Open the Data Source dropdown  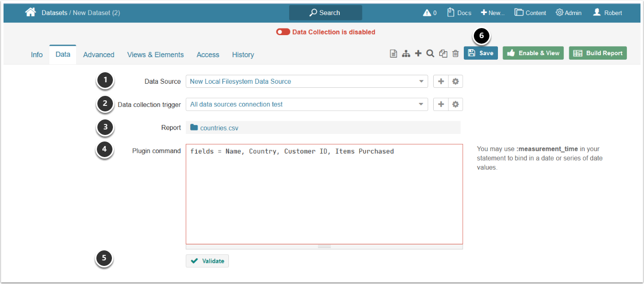(307, 81)
